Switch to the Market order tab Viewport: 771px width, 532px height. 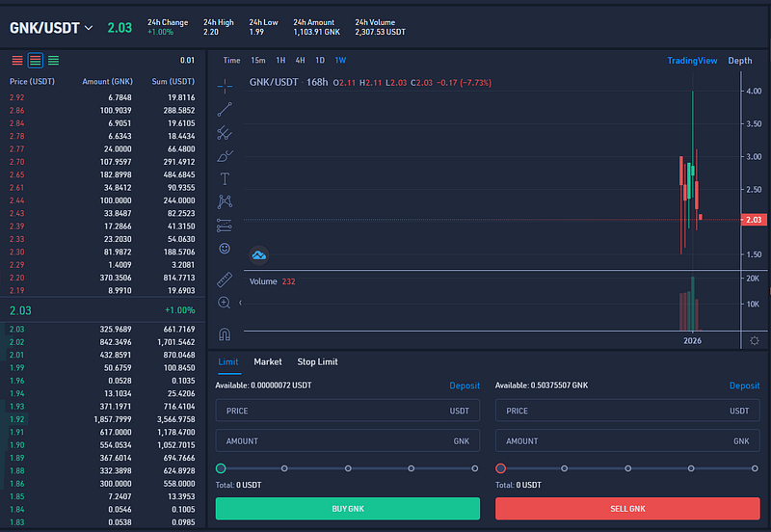(x=268, y=361)
